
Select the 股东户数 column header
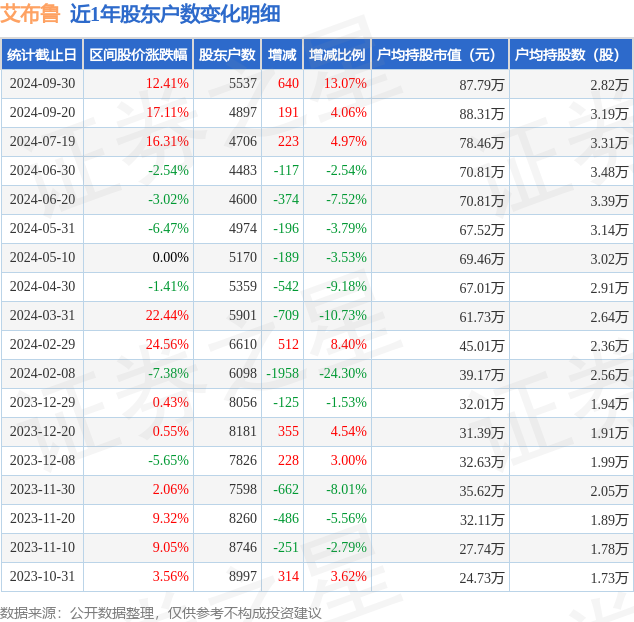(x=227, y=55)
